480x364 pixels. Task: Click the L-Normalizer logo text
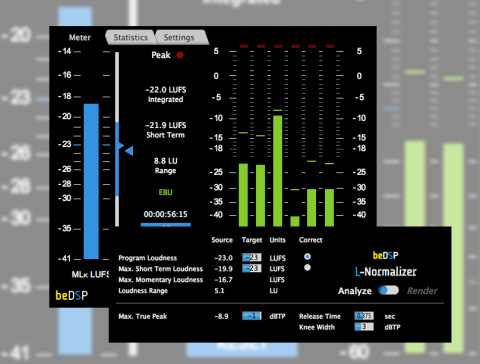[386, 272]
